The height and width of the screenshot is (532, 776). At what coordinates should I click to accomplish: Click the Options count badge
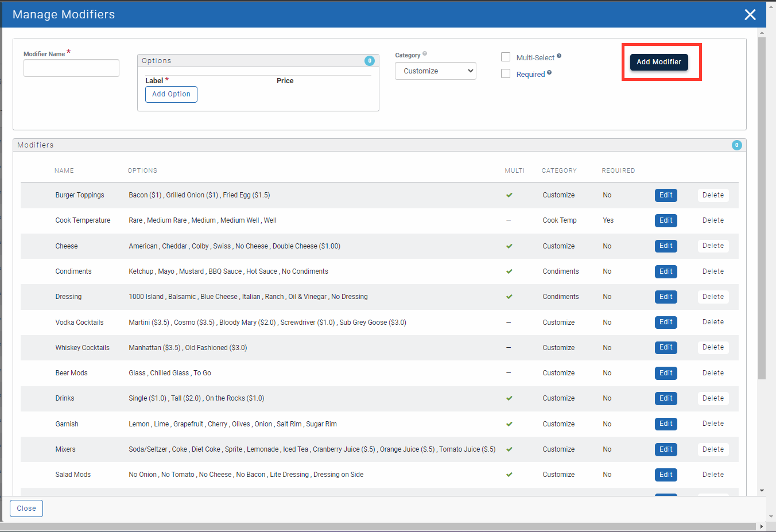[370, 61]
